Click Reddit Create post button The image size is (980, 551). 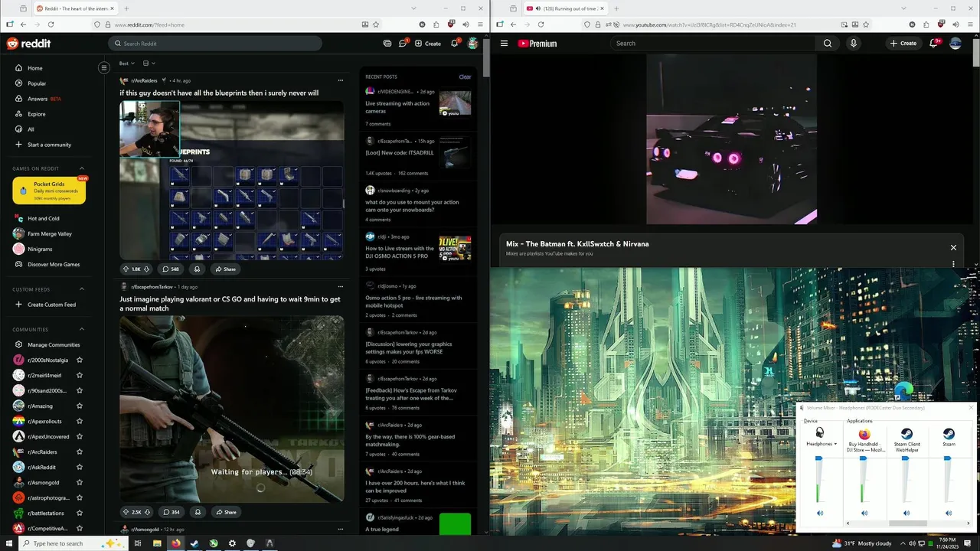tap(428, 44)
